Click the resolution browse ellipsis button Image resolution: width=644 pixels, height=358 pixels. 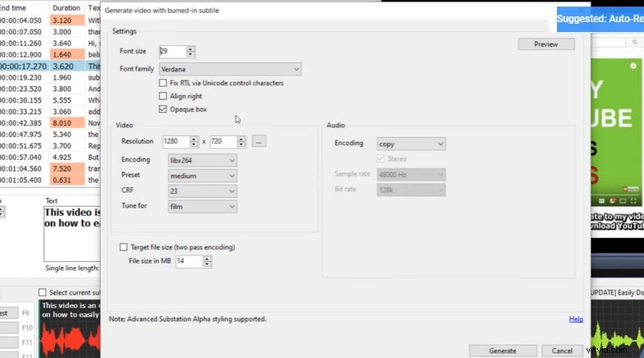(259, 141)
